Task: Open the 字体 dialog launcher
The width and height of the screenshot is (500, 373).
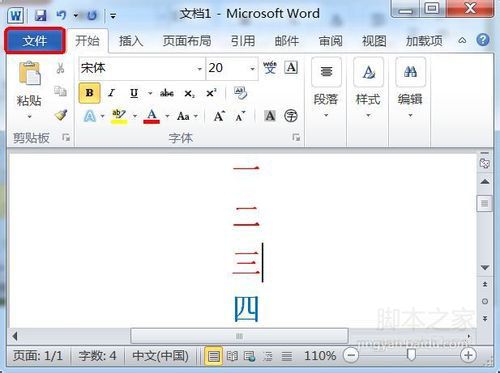Action: click(296, 137)
